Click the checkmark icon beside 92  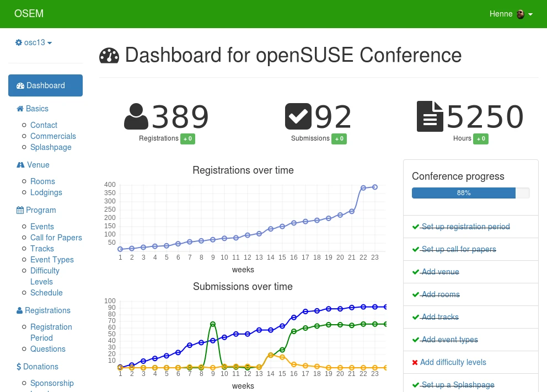click(x=298, y=116)
